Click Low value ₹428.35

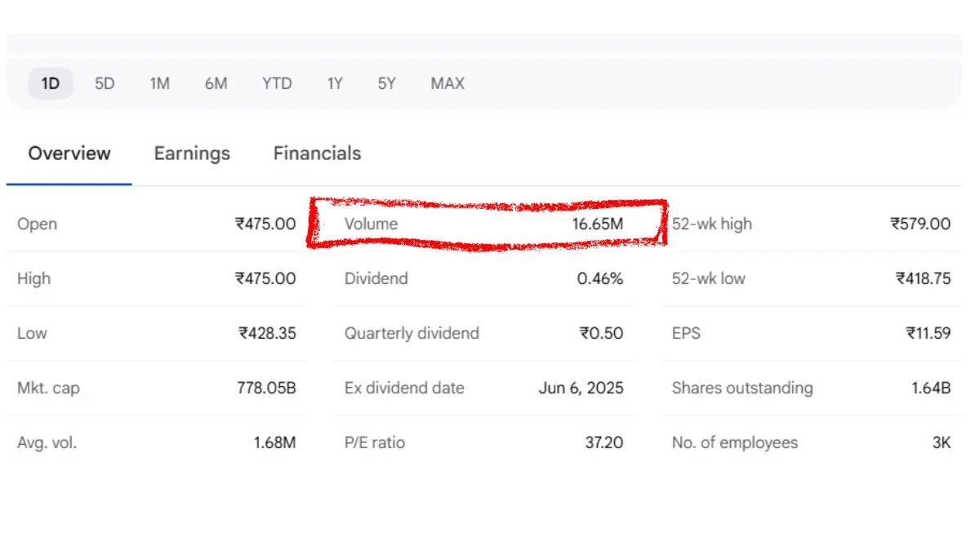coord(267,333)
